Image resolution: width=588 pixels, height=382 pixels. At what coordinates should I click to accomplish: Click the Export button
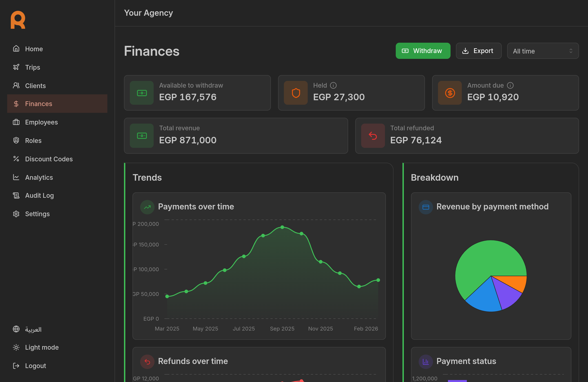tap(478, 51)
